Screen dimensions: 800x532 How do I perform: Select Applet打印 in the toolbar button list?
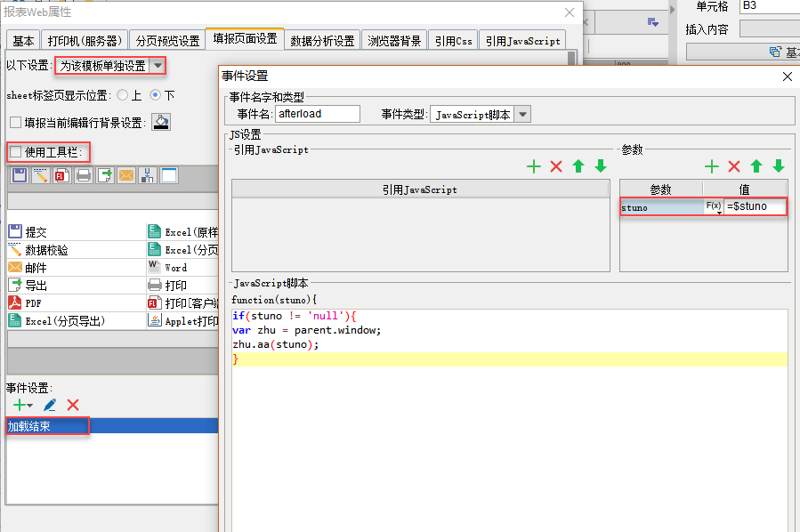click(x=182, y=321)
